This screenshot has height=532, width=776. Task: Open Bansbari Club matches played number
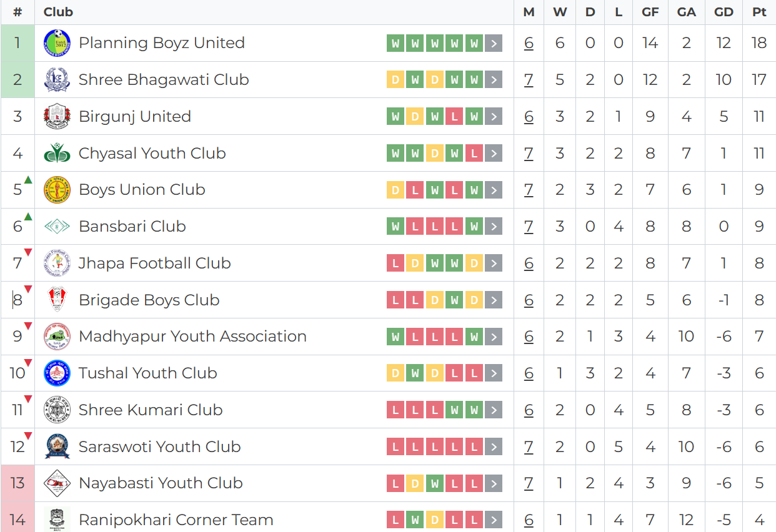pos(529,227)
